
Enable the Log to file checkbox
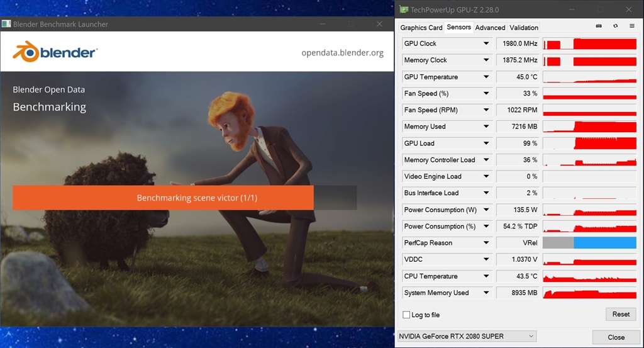point(406,315)
